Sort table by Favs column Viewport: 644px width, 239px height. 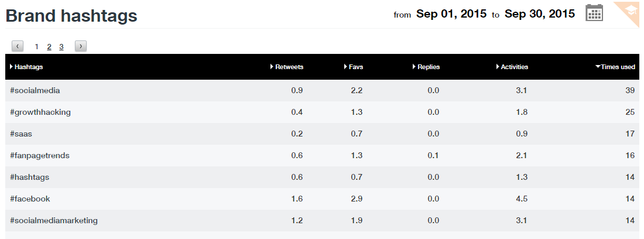click(355, 67)
